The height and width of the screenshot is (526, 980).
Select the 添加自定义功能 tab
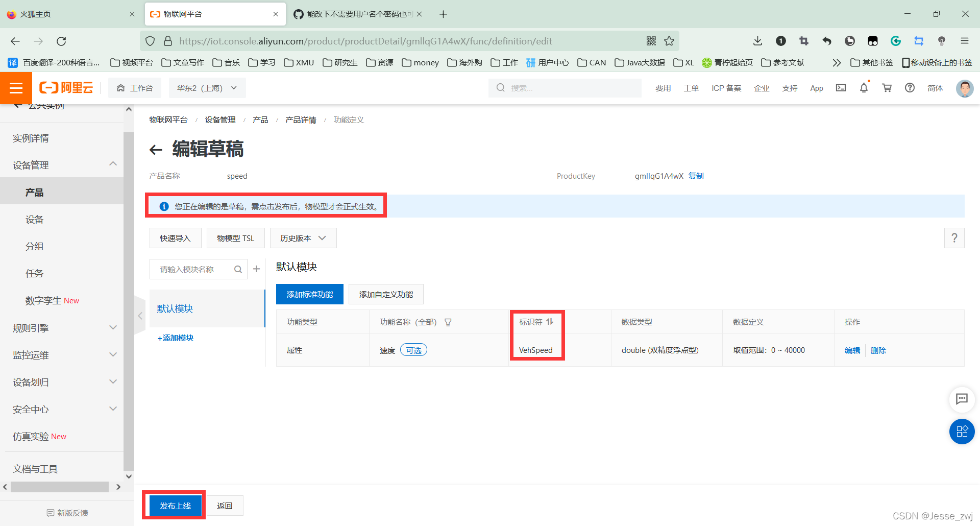click(x=385, y=294)
